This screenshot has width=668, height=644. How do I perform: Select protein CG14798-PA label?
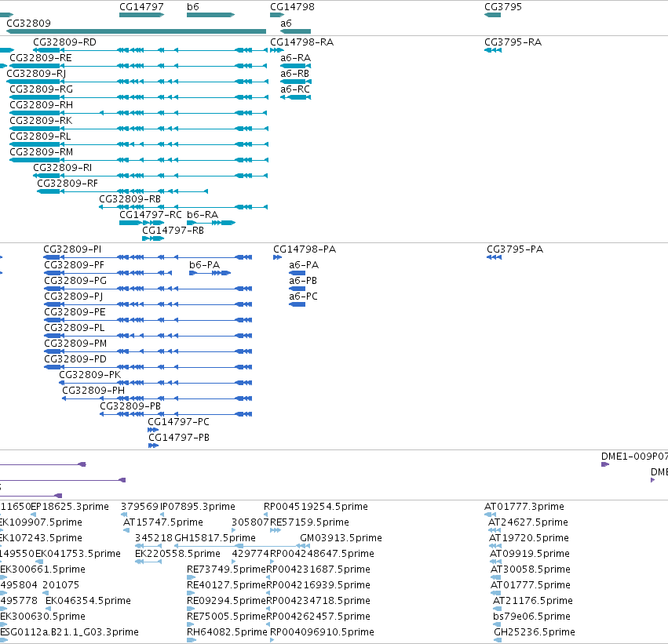(x=305, y=249)
